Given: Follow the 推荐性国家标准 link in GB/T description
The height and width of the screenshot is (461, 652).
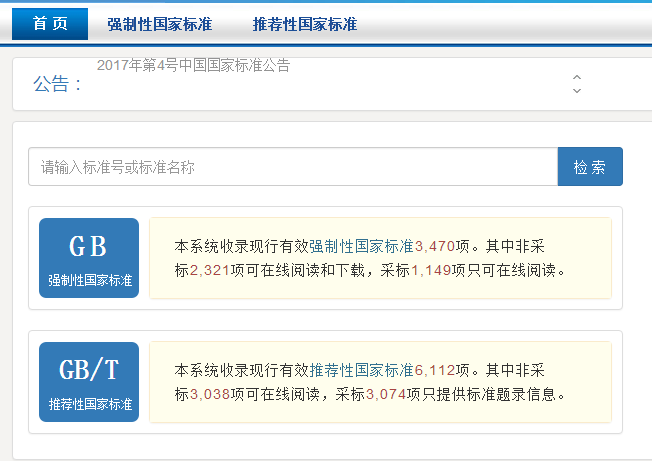Looking at the screenshot, I should click(x=361, y=370).
